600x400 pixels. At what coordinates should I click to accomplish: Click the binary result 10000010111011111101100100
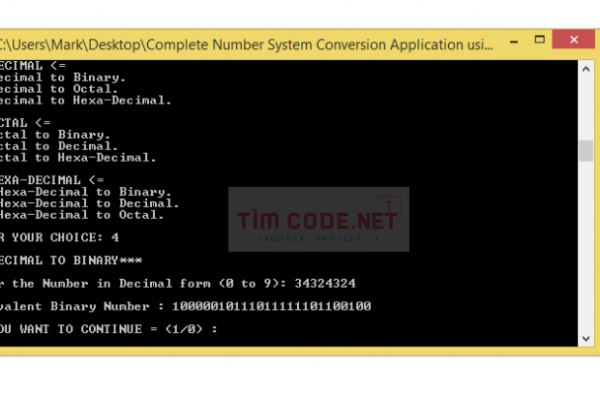coord(272,306)
